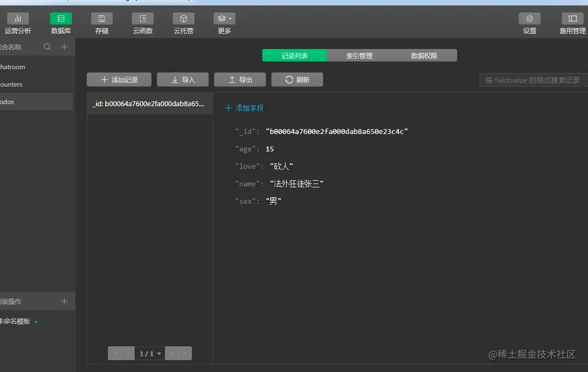Go to first page in pagination
The height and width of the screenshot is (372, 588).
[x=115, y=353]
